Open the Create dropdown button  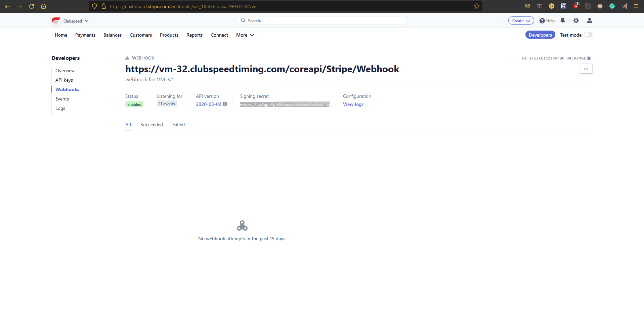[521, 20]
